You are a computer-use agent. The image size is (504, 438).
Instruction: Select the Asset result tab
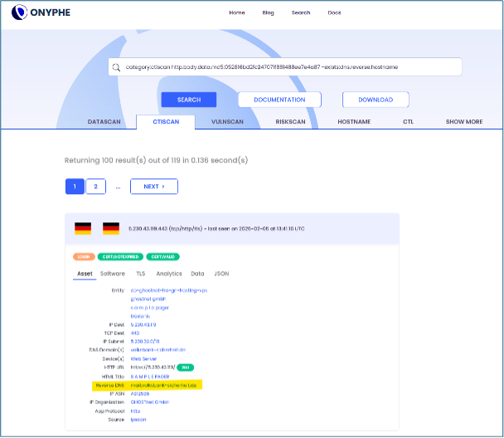(x=85, y=274)
